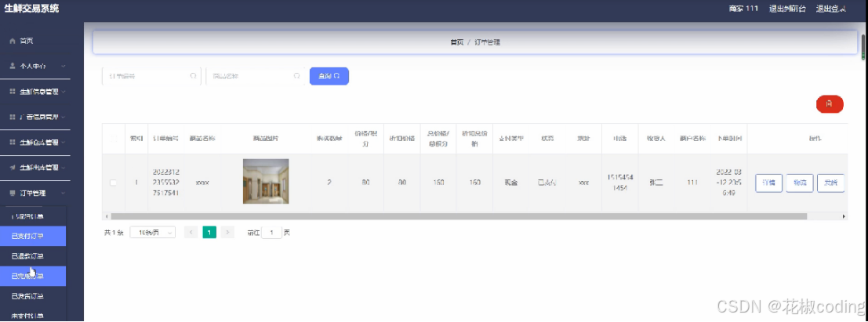Collapse the 订单管理 menu chevron
Image resolution: width=868 pixels, height=322 pixels.
[64, 193]
